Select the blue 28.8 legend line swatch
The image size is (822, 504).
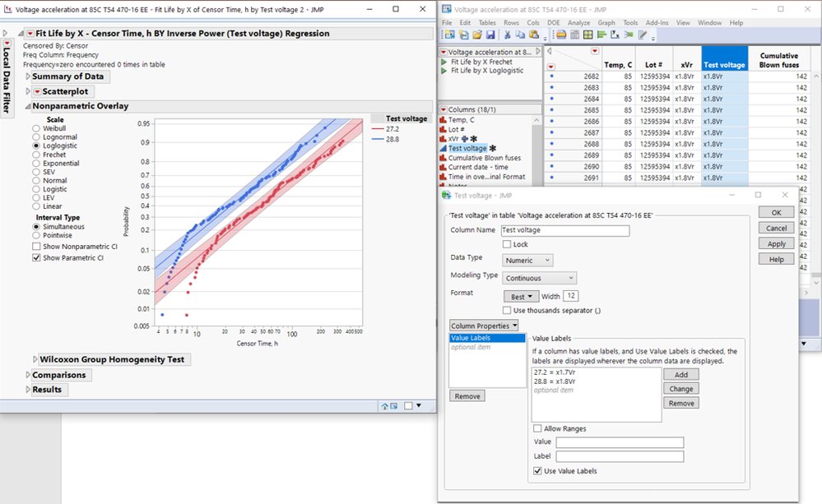coord(378,139)
